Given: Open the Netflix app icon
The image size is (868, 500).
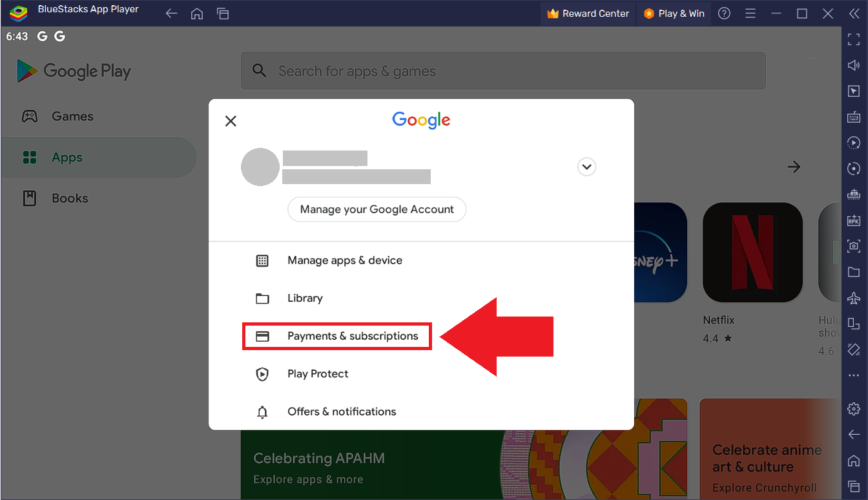Looking at the screenshot, I should (x=752, y=253).
